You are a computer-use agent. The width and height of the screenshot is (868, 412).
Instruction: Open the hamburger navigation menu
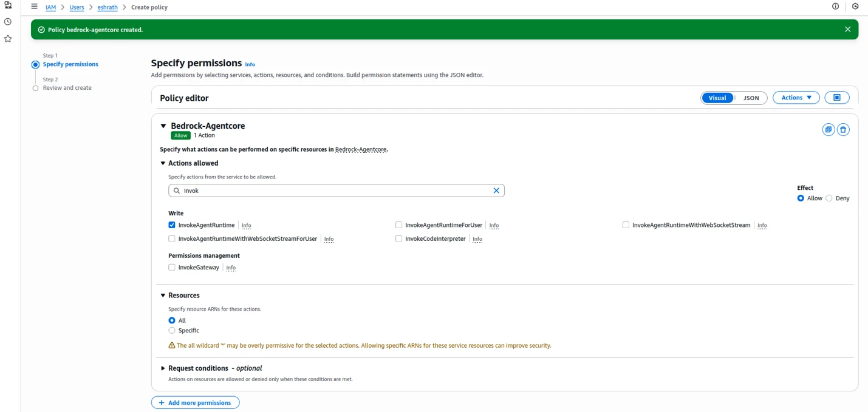click(x=35, y=6)
